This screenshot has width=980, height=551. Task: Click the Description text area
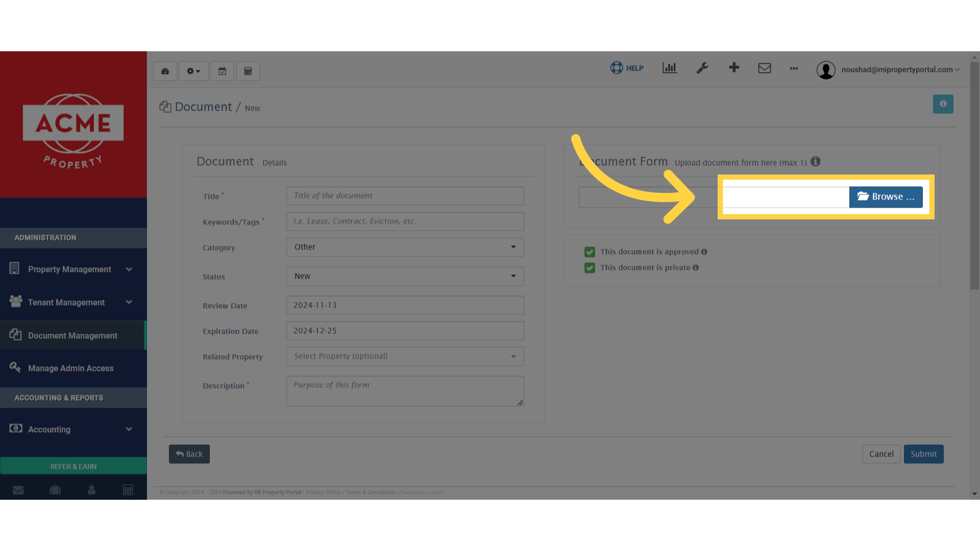pyautogui.click(x=405, y=391)
